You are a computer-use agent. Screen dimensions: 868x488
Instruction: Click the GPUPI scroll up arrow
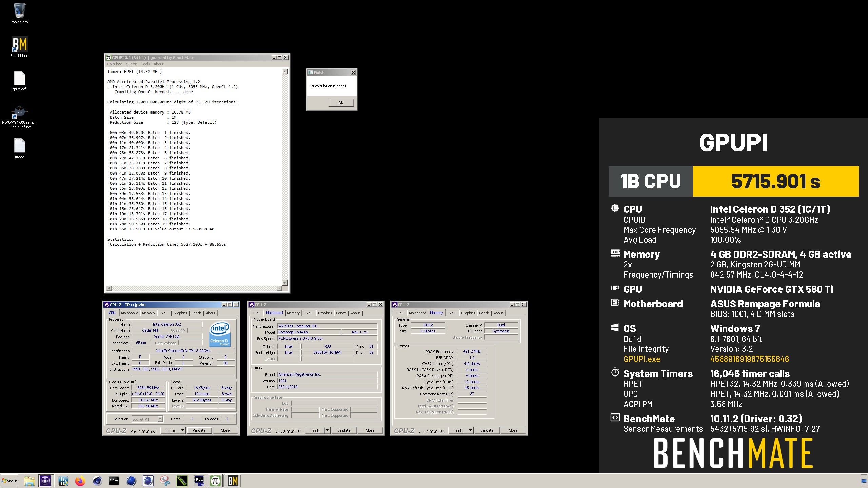pos(285,72)
